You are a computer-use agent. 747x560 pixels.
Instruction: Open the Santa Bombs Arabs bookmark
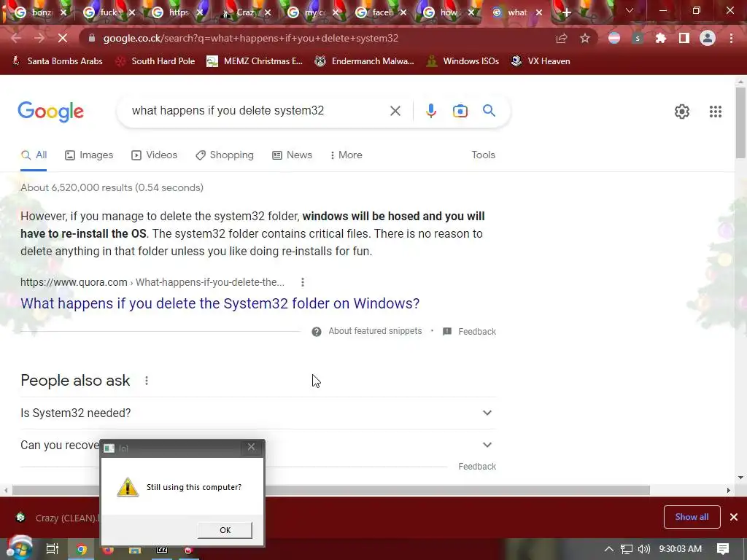point(57,61)
